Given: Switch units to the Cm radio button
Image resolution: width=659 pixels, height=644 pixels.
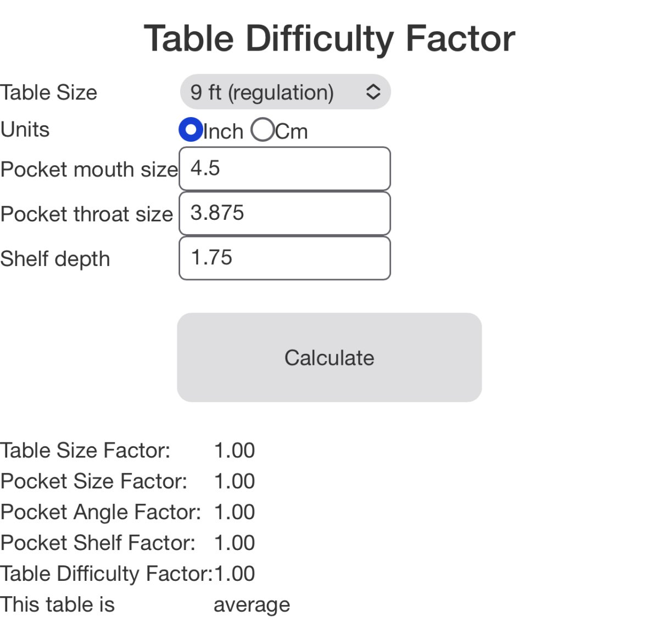Looking at the screenshot, I should 262,130.
